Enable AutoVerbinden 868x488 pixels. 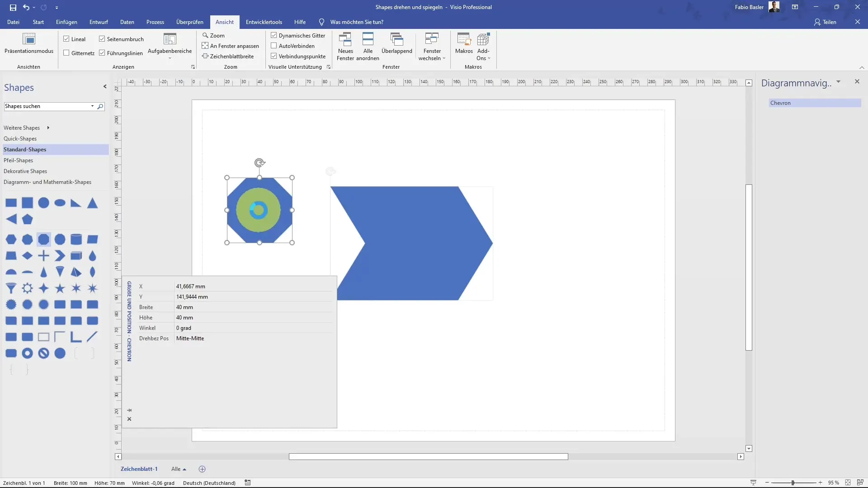pyautogui.click(x=274, y=46)
